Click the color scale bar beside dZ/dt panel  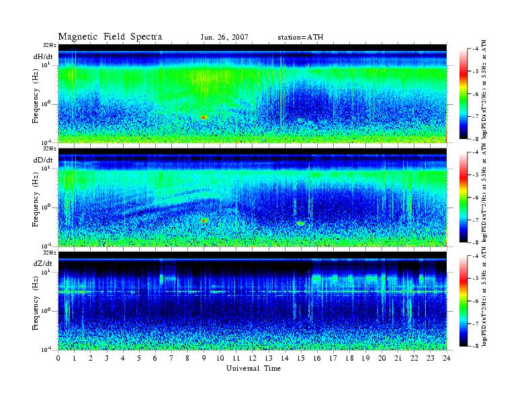[463, 301]
